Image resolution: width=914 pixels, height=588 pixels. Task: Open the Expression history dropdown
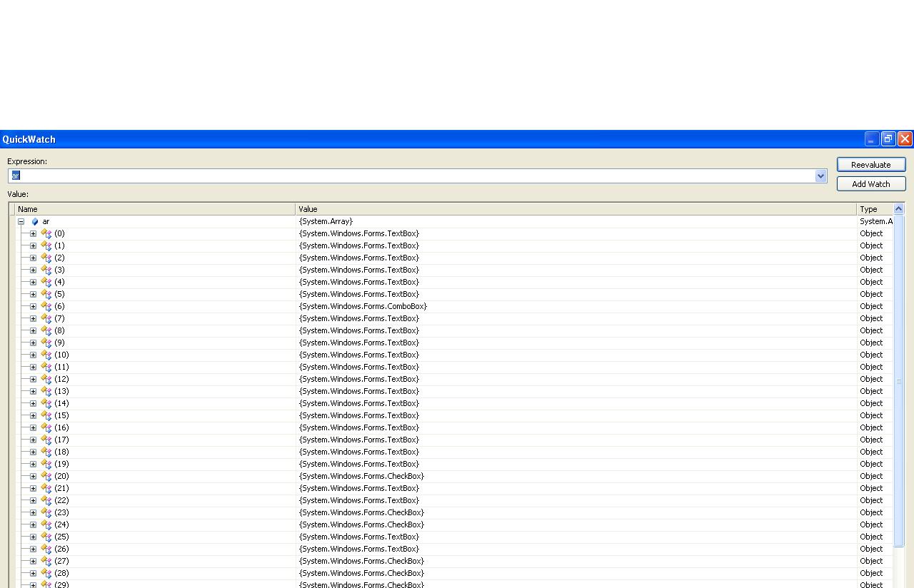tap(820, 176)
